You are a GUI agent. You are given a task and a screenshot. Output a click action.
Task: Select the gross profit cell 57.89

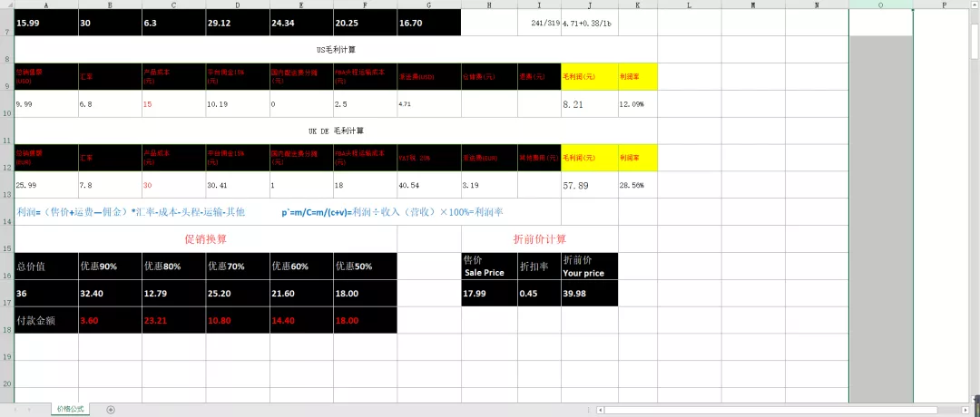[590, 185]
